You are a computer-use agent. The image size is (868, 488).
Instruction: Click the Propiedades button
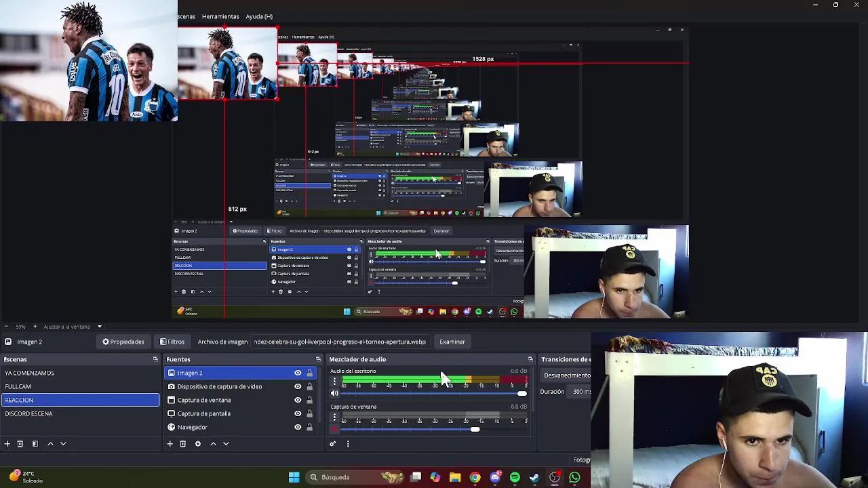pyautogui.click(x=123, y=342)
